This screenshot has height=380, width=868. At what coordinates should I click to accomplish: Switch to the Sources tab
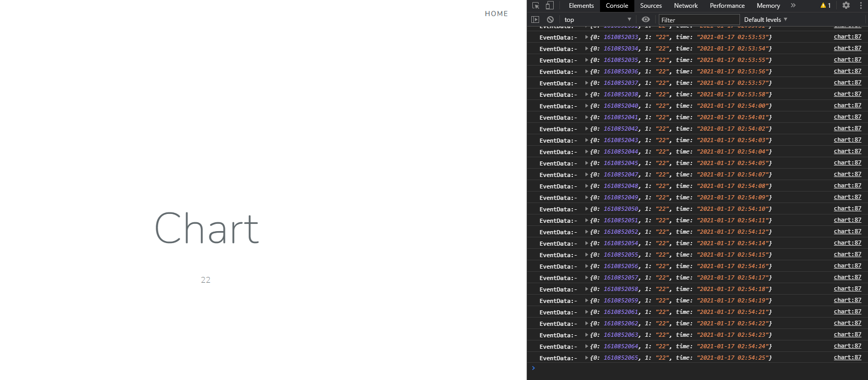click(x=651, y=6)
